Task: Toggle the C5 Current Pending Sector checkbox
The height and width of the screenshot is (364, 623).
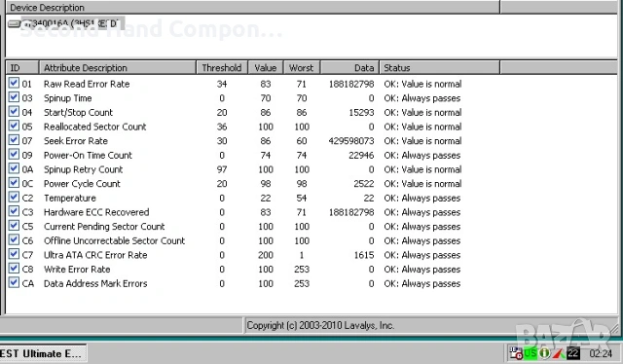Action: click(14, 226)
